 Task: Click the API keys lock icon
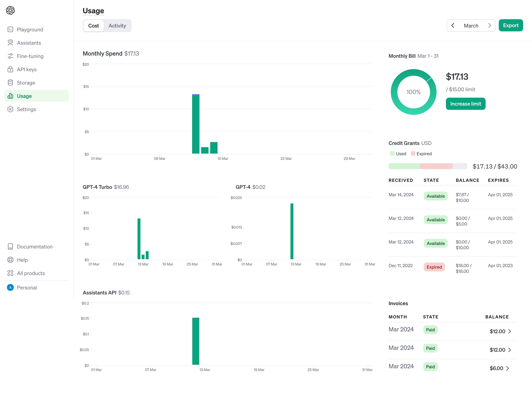point(10,69)
